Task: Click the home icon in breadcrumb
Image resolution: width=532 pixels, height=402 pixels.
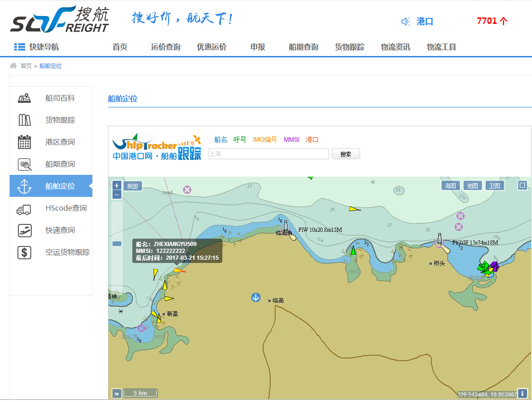Action: [13, 66]
